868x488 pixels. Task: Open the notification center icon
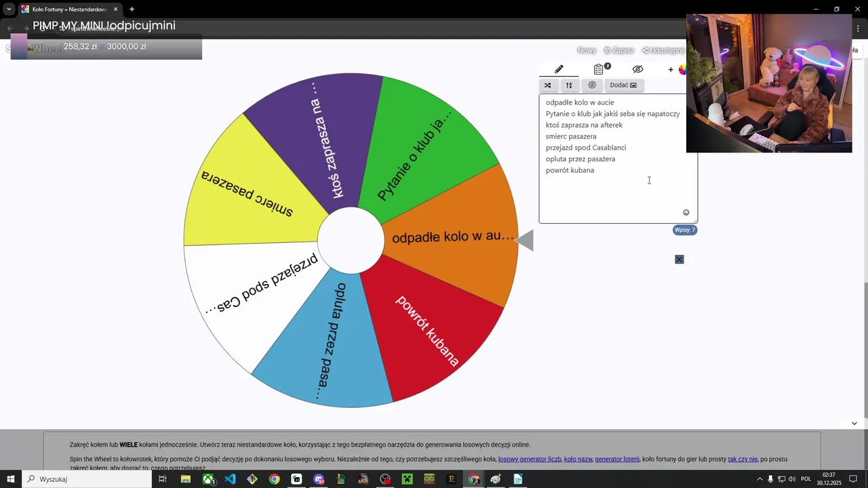pos(853,479)
